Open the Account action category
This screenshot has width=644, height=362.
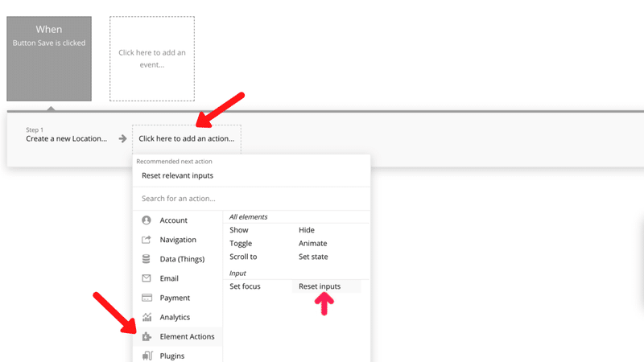click(177, 220)
